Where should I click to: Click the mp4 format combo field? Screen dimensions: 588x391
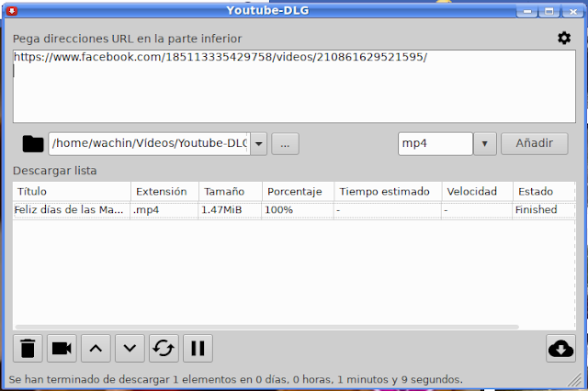click(x=435, y=144)
